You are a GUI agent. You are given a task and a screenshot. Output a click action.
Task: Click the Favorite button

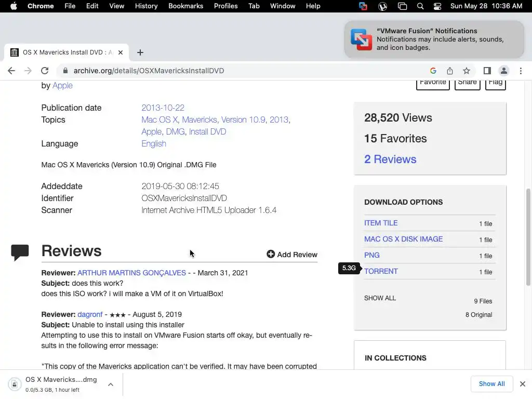[433, 84]
